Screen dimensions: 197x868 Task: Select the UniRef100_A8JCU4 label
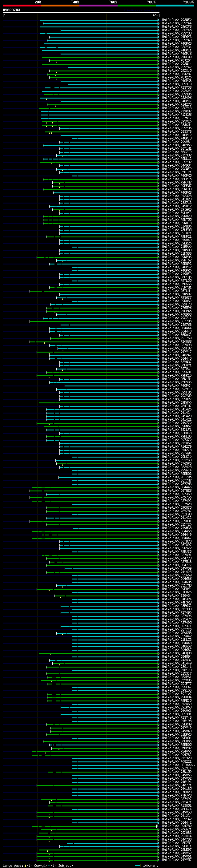pos(177,125)
